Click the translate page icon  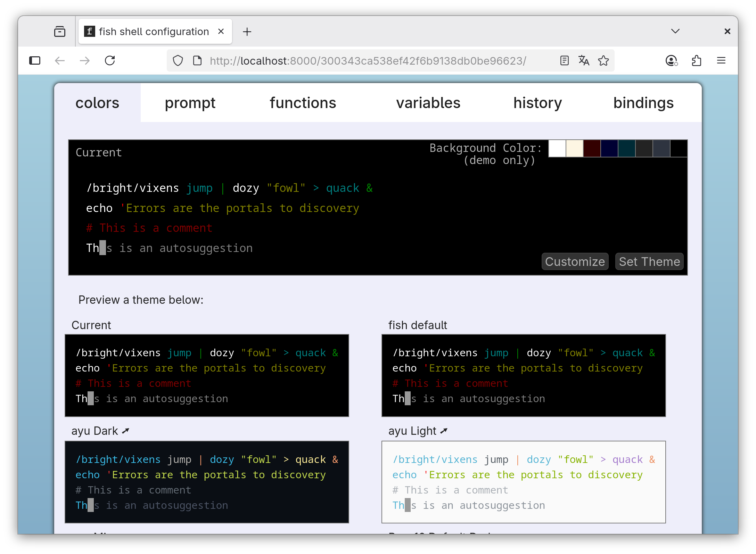(584, 61)
